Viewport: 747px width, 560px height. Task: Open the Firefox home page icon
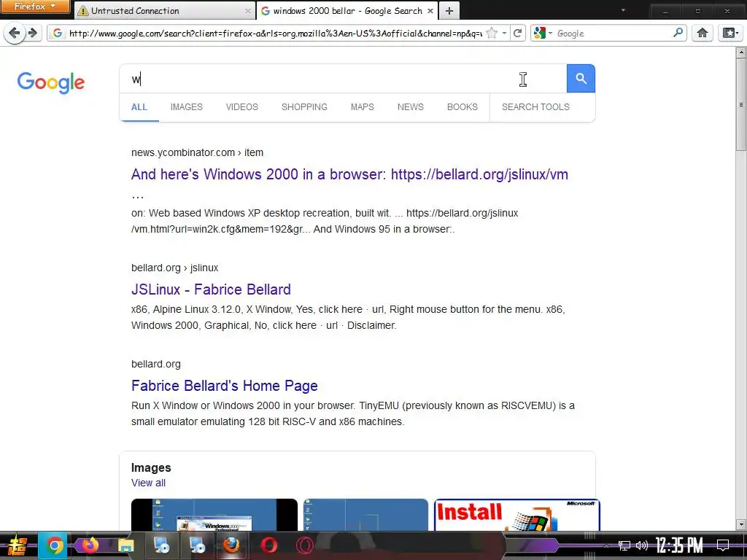[703, 33]
